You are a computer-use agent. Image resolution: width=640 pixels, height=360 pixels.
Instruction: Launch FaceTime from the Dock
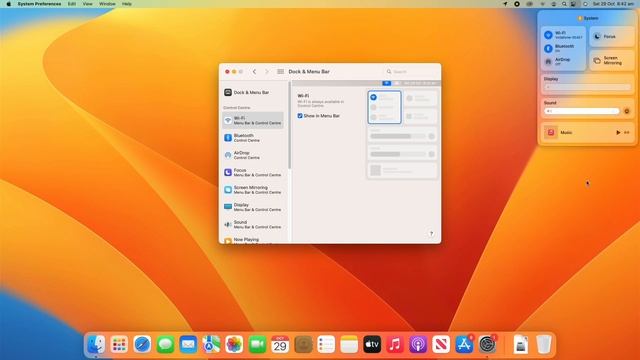pos(257,344)
